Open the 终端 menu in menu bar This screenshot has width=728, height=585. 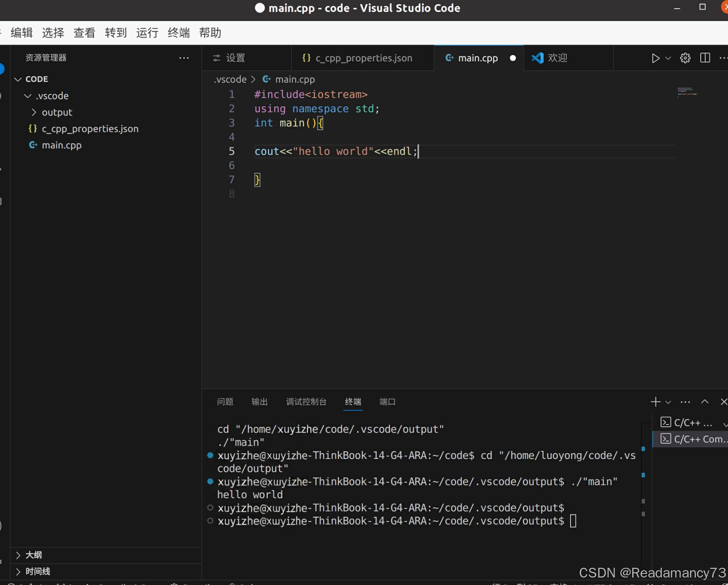[178, 33]
